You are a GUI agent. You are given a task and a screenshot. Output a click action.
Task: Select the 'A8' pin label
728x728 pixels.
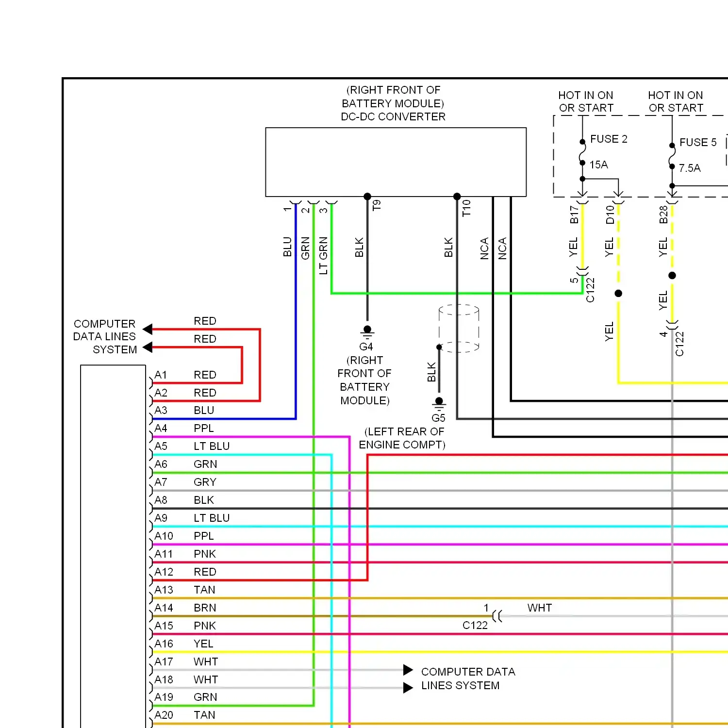pyautogui.click(x=161, y=500)
